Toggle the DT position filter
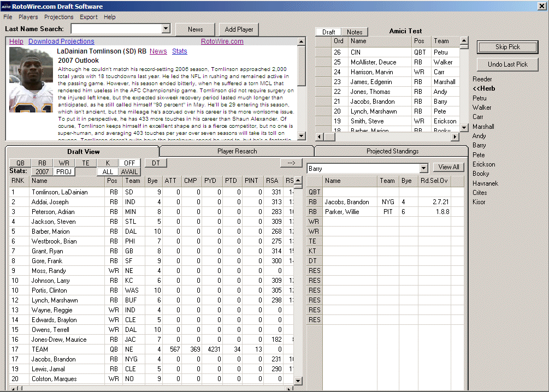Viewport: 549px width, 392px height. [156, 163]
